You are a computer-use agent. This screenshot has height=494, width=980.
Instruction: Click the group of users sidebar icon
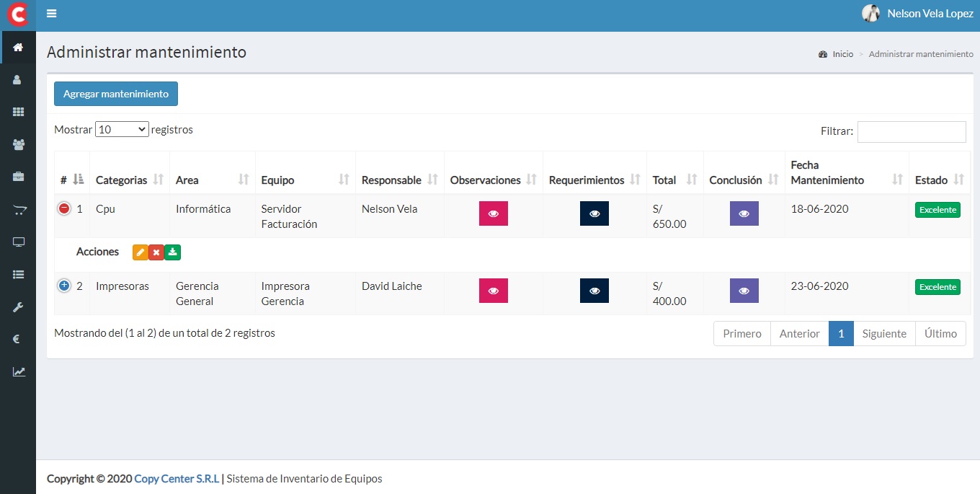coord(18,144)
